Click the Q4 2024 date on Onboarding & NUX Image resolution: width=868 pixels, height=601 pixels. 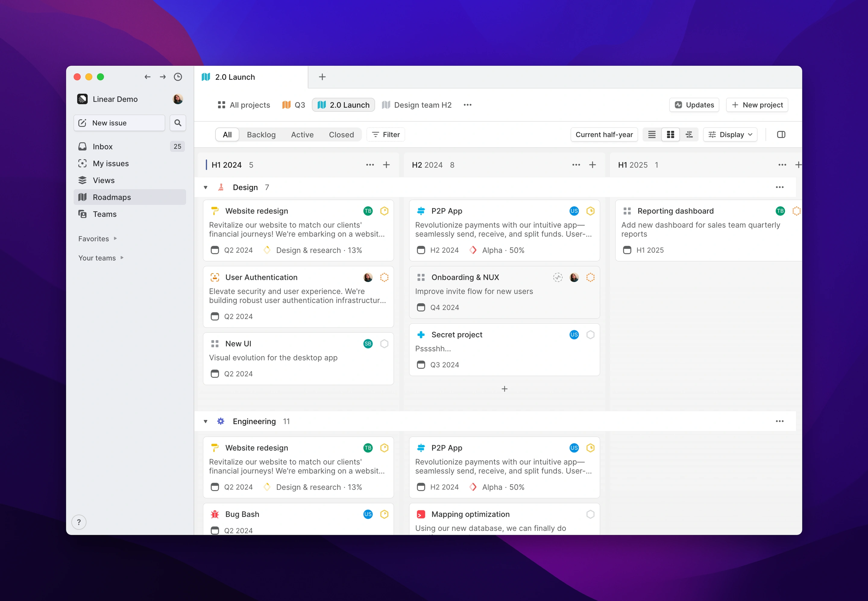coord(438,307)
